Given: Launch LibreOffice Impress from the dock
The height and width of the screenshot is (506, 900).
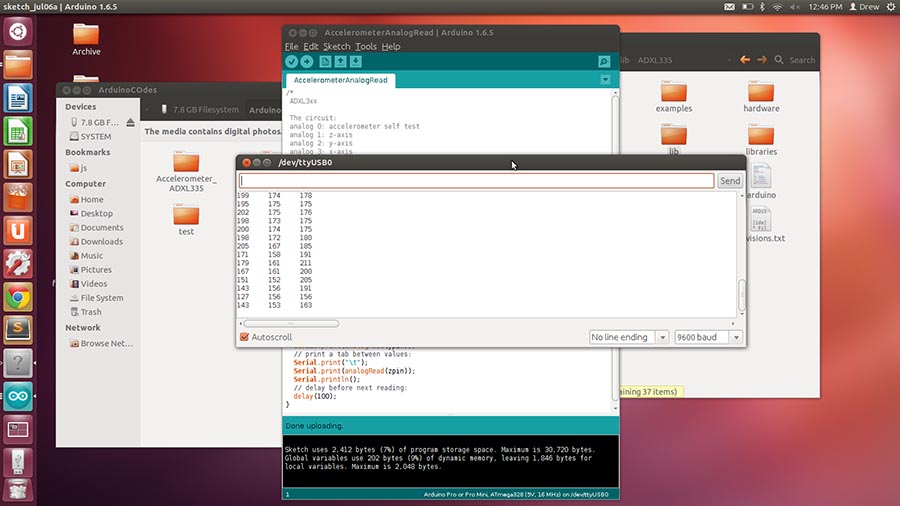Looking at the screenshot, I should (18, 164).
